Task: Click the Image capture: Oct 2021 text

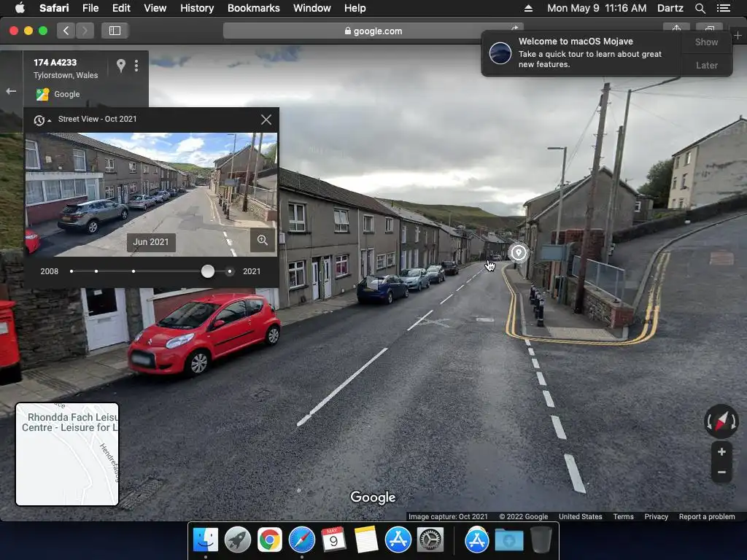Action: coord(448,517)
